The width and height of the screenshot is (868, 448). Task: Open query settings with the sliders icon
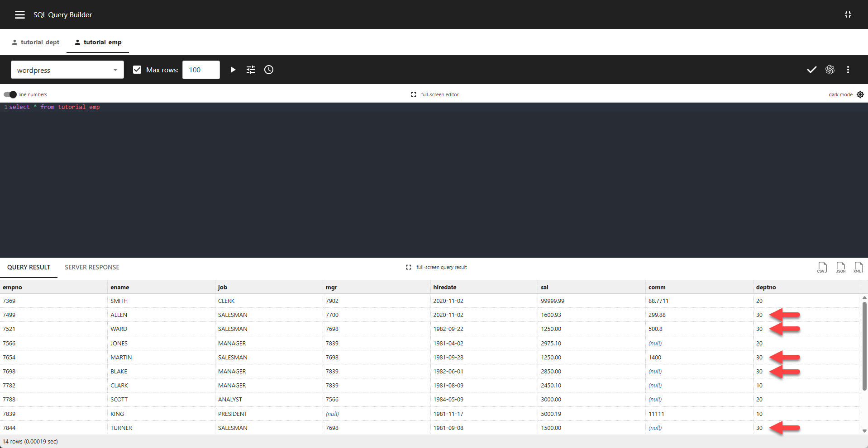coord(251,70)
